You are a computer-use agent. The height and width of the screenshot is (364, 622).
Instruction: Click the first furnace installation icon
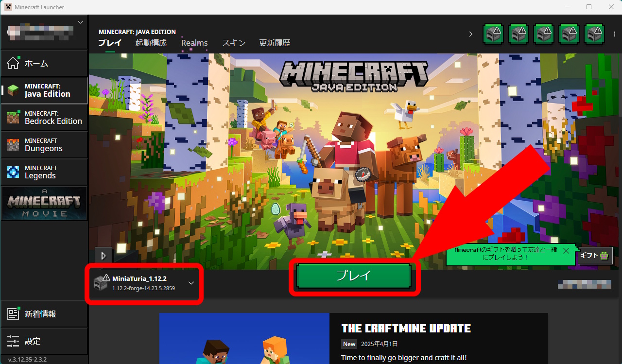(493, 34)
